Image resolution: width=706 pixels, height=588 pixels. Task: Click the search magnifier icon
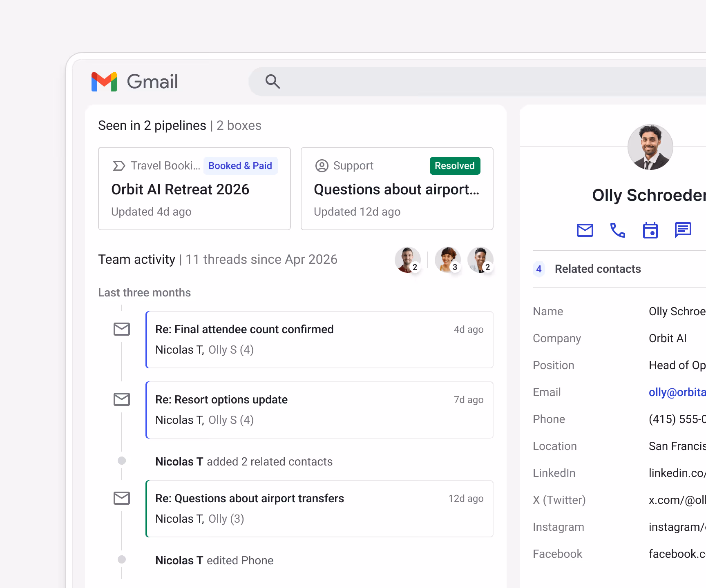point(273,82)
